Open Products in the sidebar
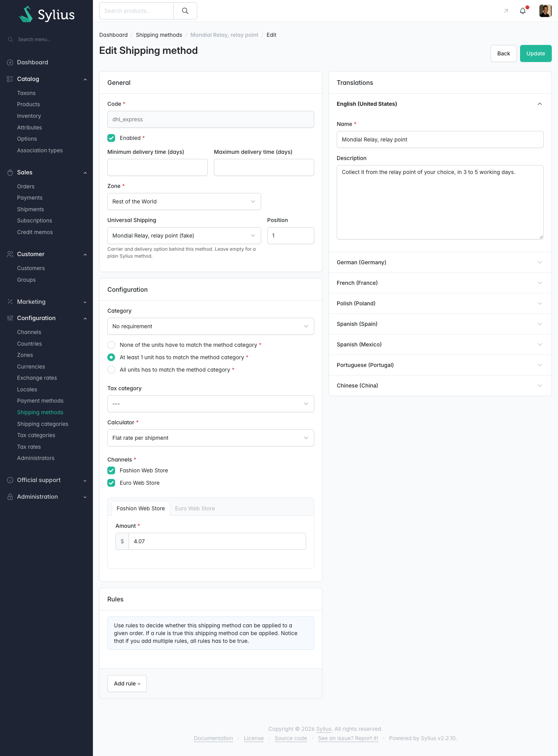558x756 pixels. pyautogui.click(x=28, y=104)
